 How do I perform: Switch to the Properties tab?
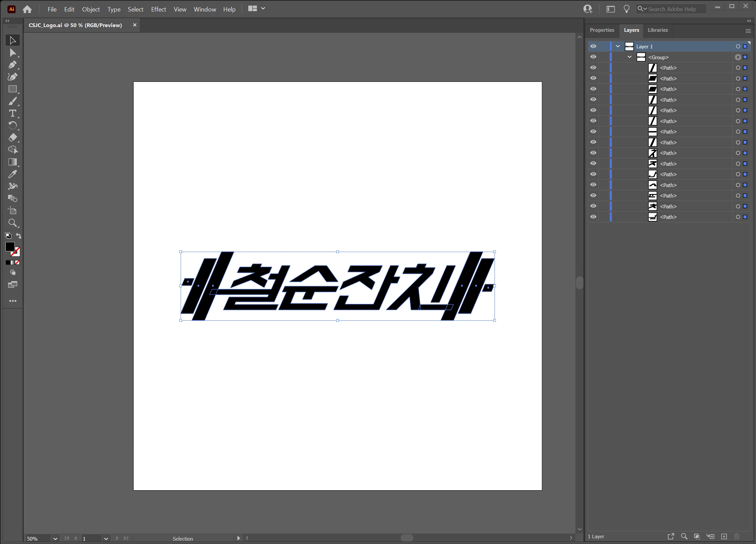tap(602, 30)
